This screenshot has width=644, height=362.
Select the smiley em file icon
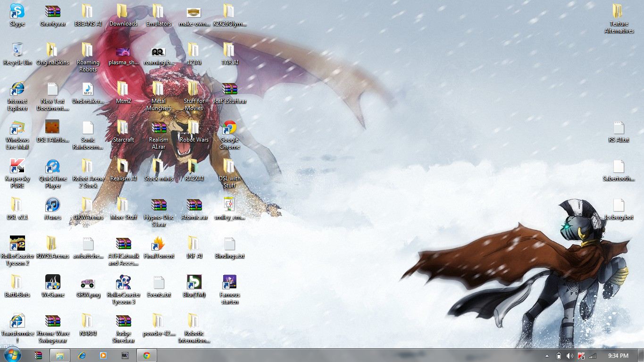tap(229, 209)
